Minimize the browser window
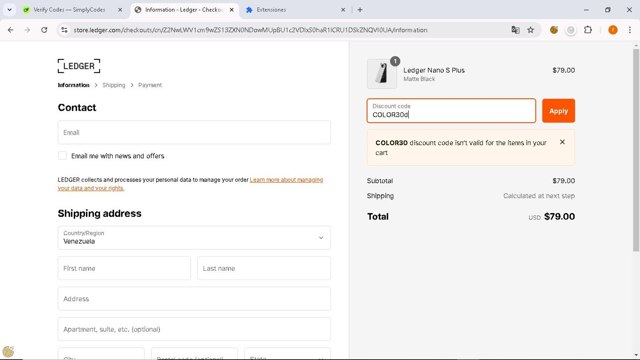Screen dimensions: 640x360 [586, 9]
